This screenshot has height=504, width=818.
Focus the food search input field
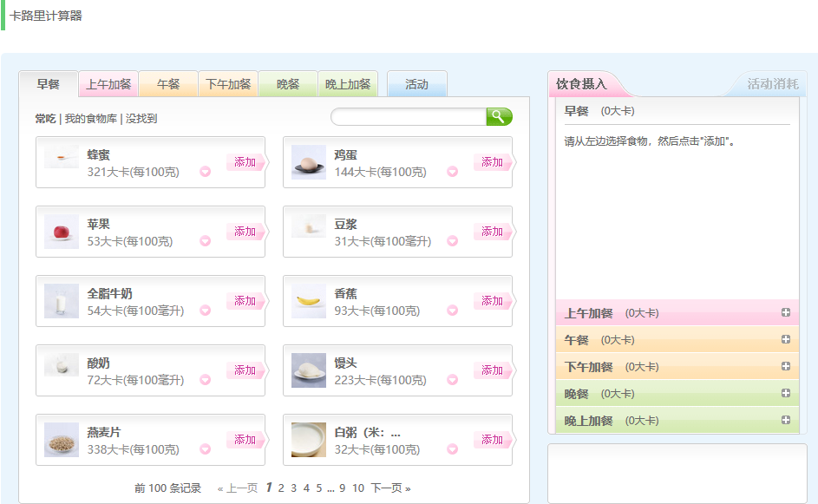(409, 117)
